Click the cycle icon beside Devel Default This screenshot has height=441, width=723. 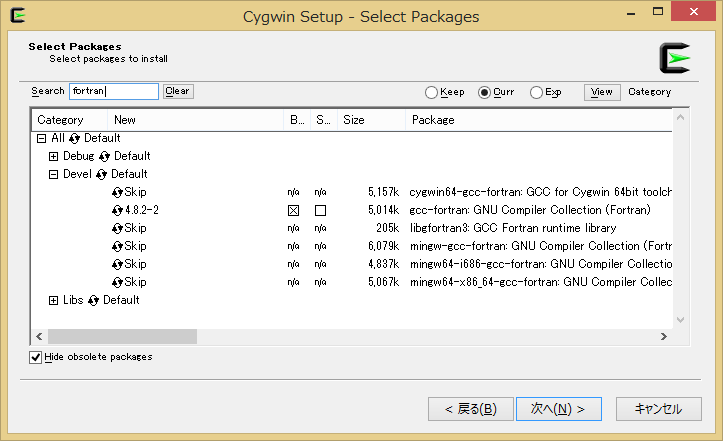point(101,174)
